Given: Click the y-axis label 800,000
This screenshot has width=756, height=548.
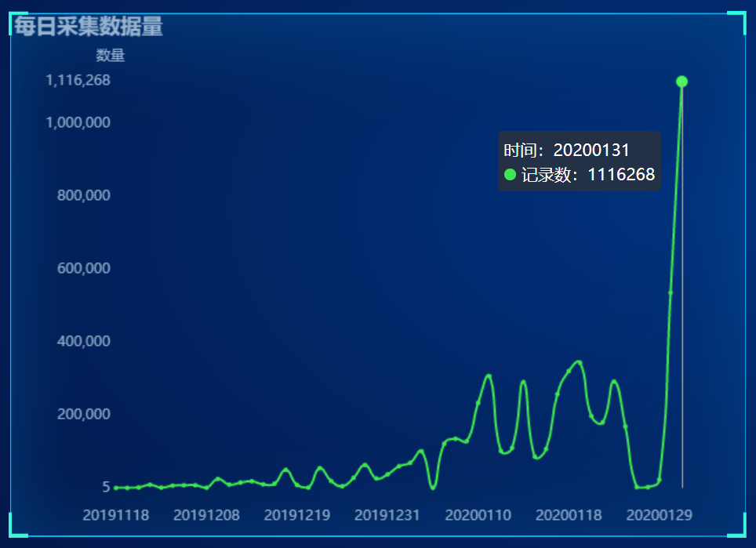Looking at the screenshot, I should [84, 195].
